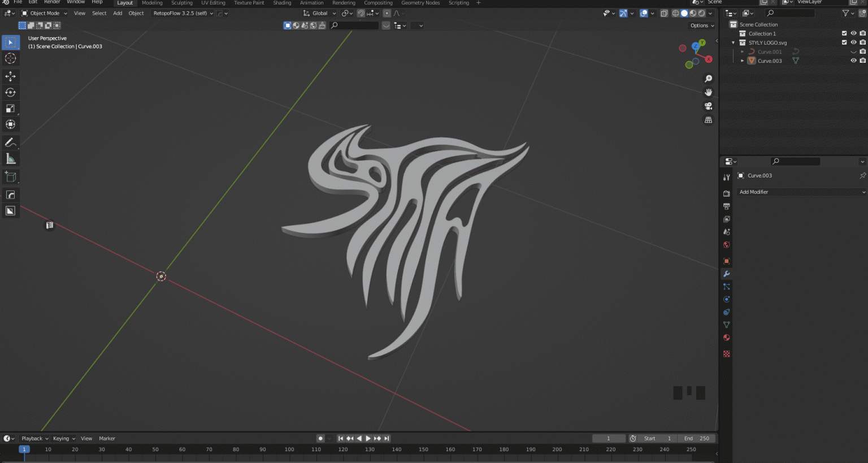Select the 3D Cursor tool
Image resolution: width=868 pixels, height=463 pixels.
pyautogui.click(x=11, y=58)
